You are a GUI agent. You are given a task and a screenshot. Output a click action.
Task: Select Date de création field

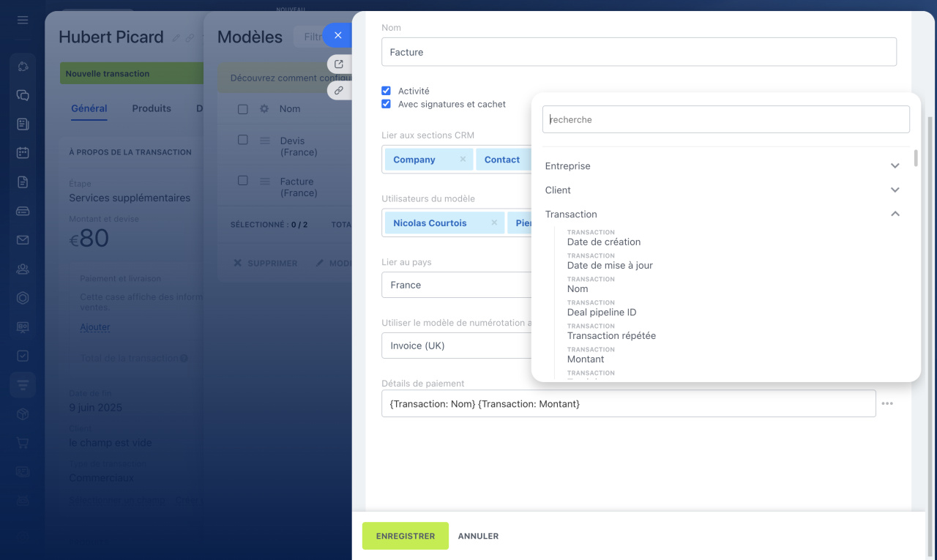604,242
